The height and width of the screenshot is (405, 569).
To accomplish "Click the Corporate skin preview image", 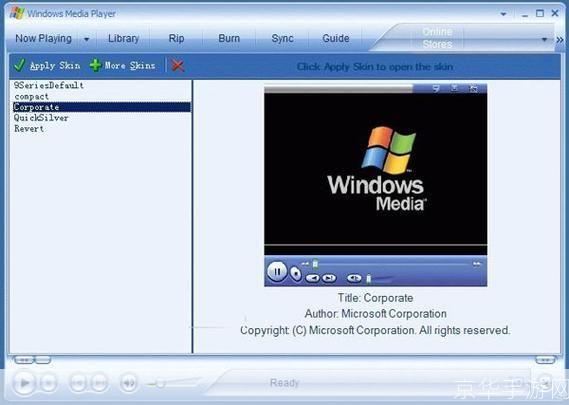I will pyautogui.click(x=376, y=185).
